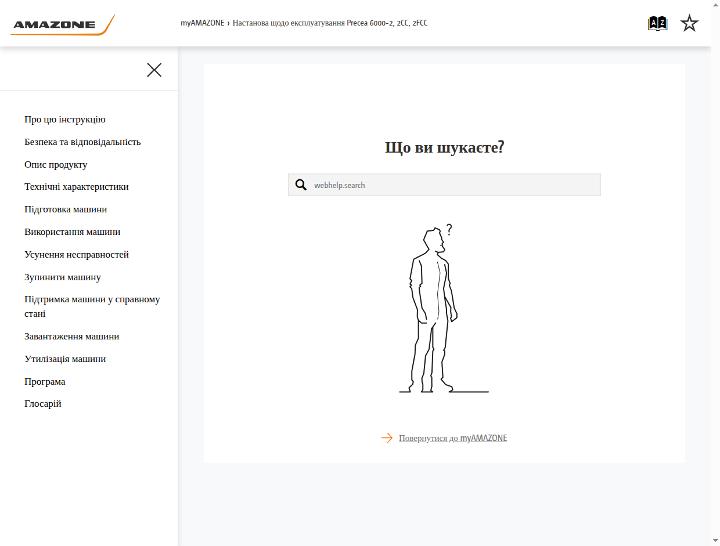Image resolution: width=720 pixels, height=546 pixels.
Task: Follow the Повернутися до myAMAZONE link
Action: 453,438
